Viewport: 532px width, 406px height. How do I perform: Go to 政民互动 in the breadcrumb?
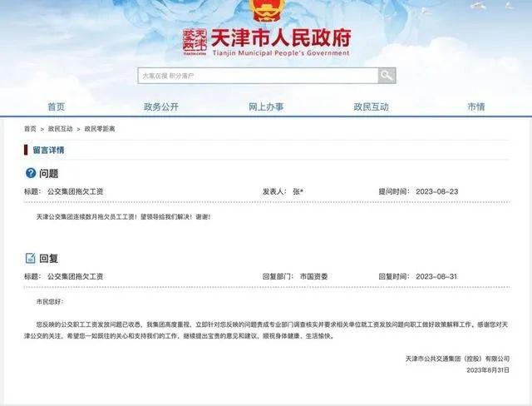point(60,129)
